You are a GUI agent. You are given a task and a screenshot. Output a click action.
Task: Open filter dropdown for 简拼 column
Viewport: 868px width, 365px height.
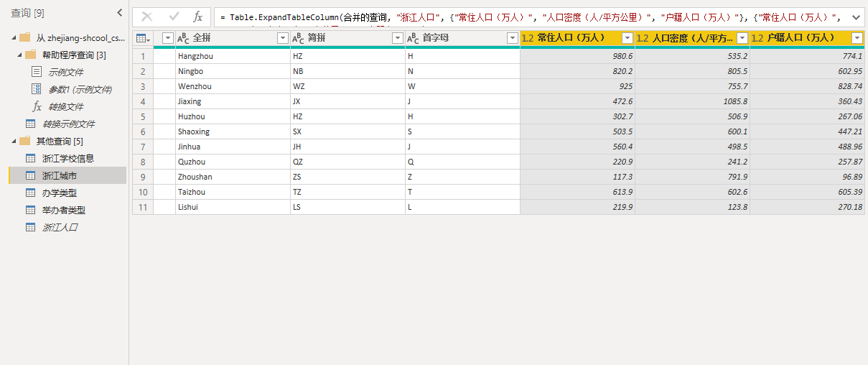pyautogui.click(x=397, y=38)
